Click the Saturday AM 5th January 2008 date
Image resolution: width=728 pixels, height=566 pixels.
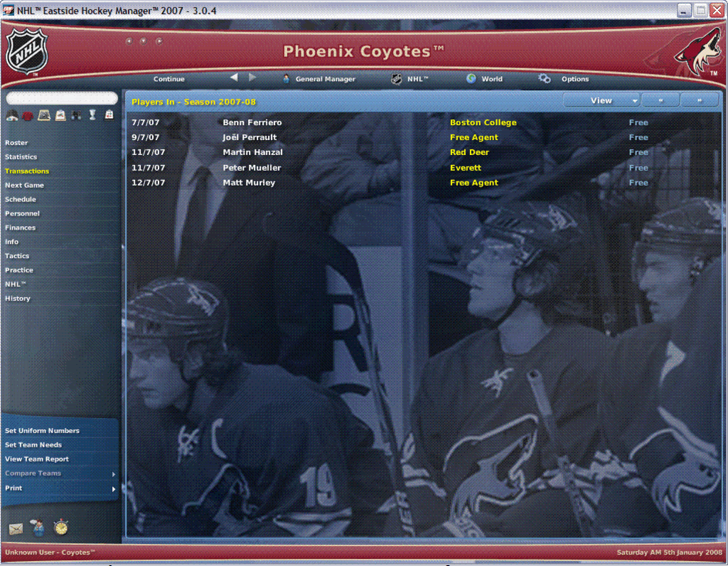click(670, 552)
